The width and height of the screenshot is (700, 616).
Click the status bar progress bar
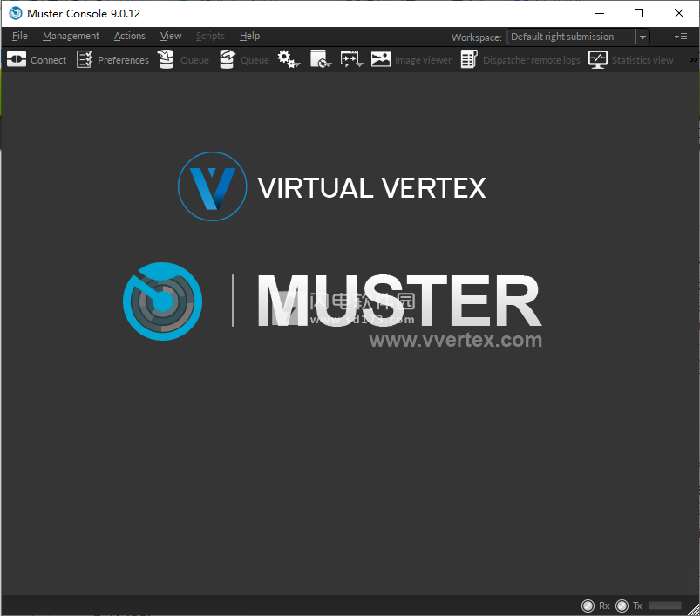[665, 606]
